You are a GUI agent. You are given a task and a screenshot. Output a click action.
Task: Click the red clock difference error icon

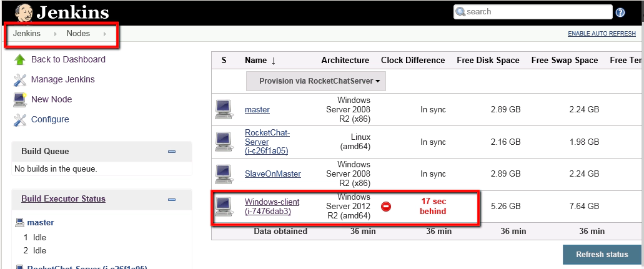385,206
